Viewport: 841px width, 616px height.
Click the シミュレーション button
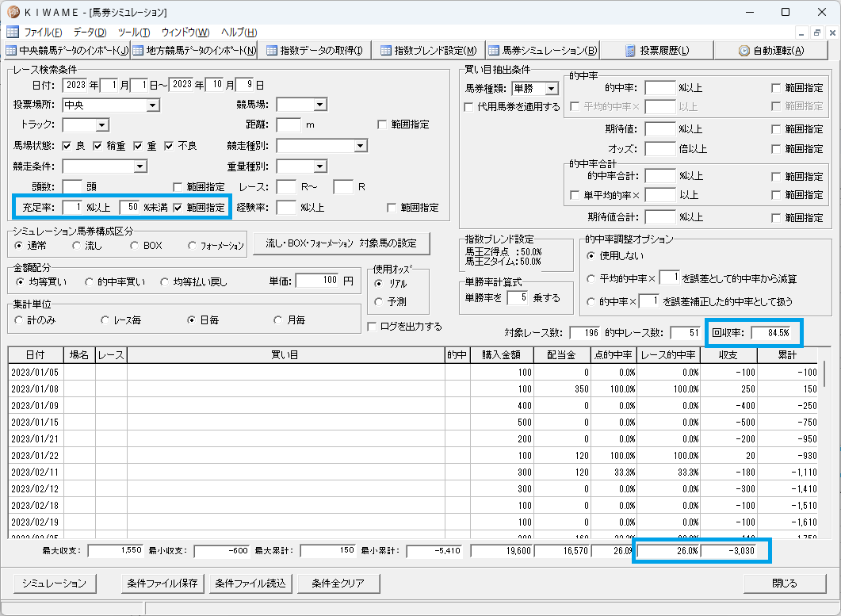coord(54,583)
